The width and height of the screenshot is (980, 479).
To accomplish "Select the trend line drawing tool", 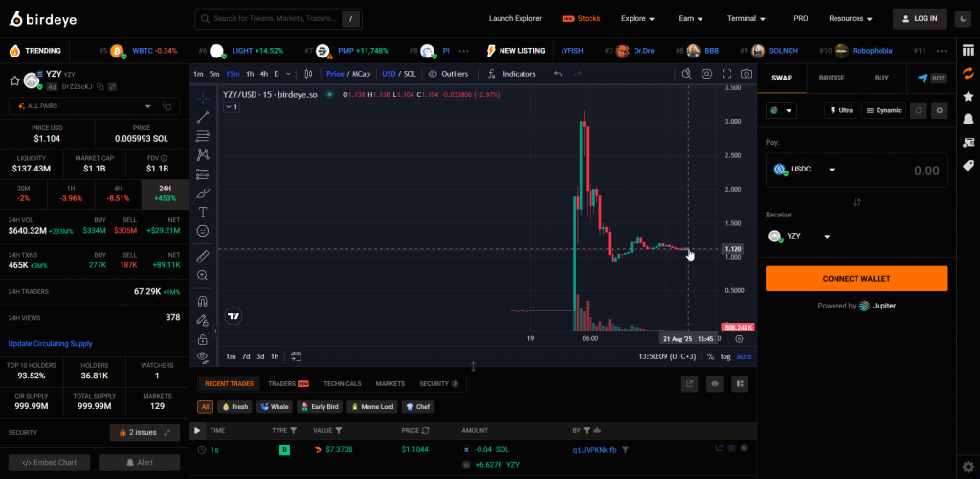I will [203, 117].
